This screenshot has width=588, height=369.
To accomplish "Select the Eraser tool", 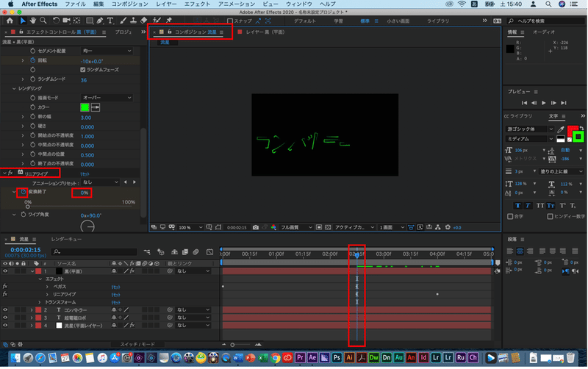I will 143,21.
